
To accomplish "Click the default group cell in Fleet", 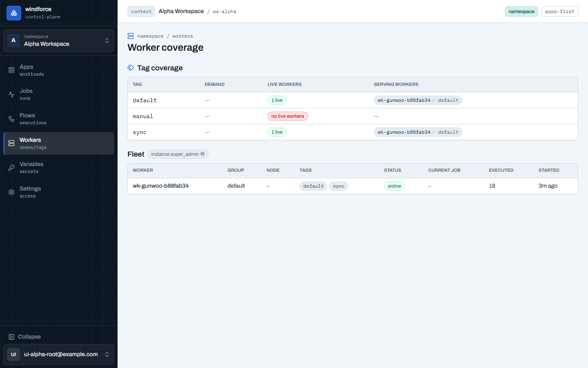I will pos(236,186).
